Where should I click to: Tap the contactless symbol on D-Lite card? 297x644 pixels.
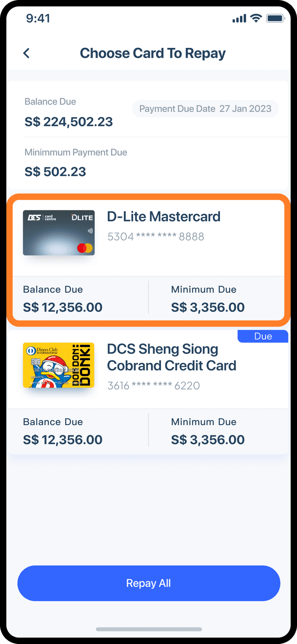(x=89, y=230)
